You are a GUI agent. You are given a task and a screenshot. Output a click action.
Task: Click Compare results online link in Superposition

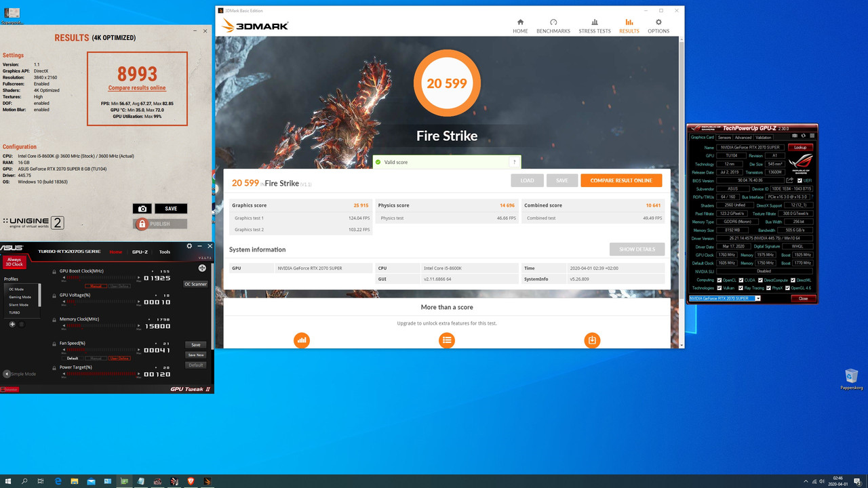(x=137, y=88)
